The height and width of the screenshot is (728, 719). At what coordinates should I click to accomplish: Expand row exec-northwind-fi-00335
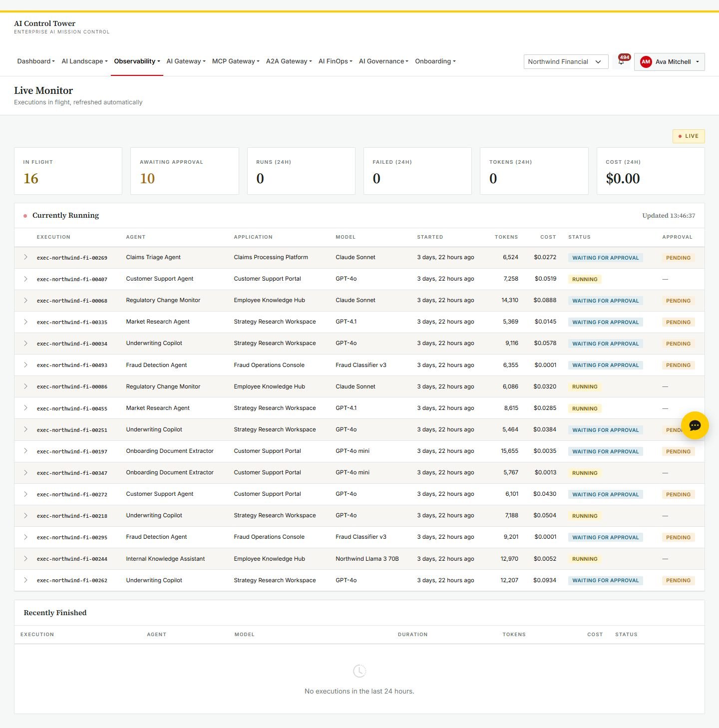point(25,322)
